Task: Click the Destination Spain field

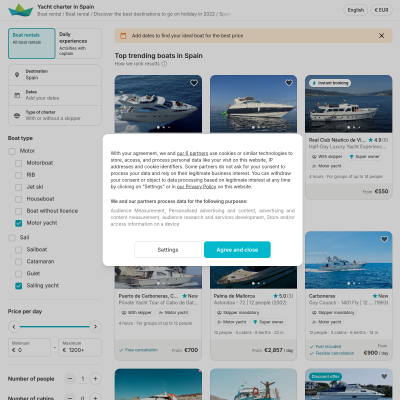Action: [x=55, y=75]
